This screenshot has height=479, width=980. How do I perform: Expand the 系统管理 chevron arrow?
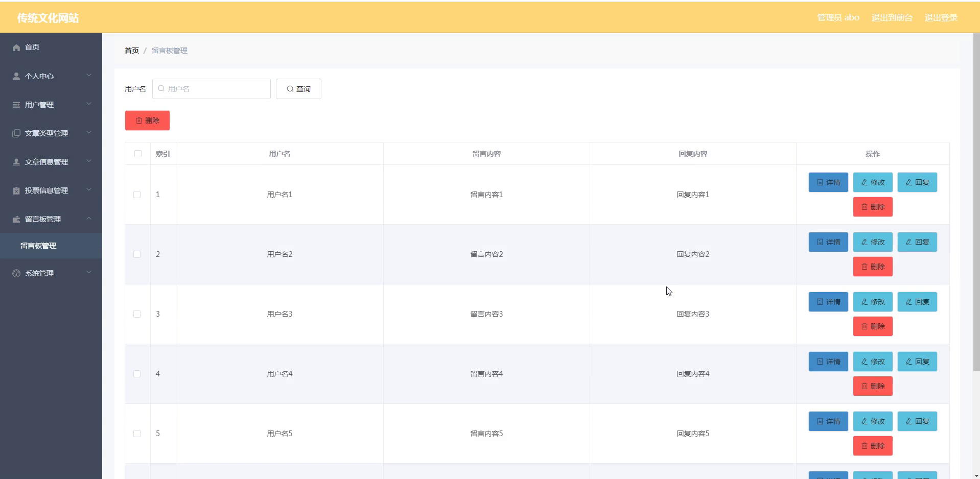pyautogui.click(x=89, y=273)
